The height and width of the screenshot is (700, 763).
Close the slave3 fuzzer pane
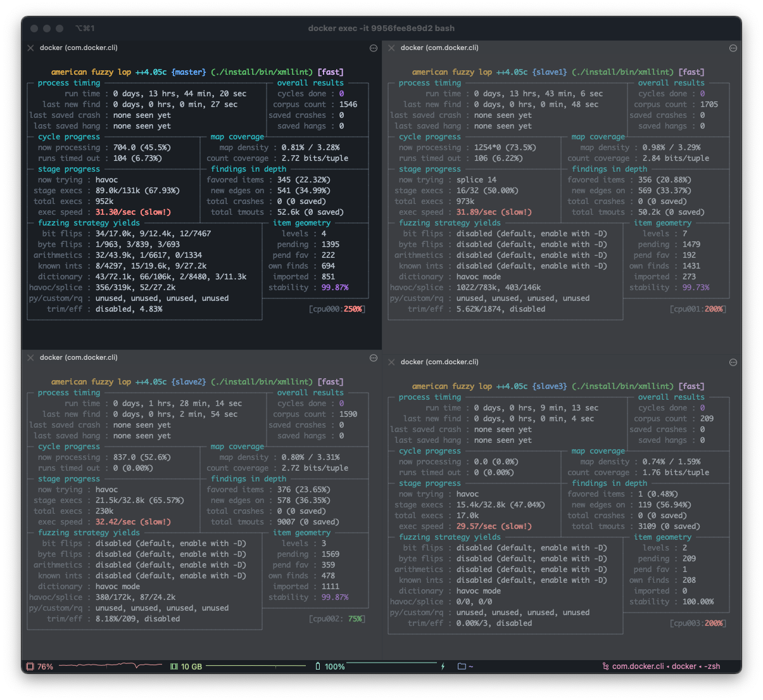click(x=391, y=362)
